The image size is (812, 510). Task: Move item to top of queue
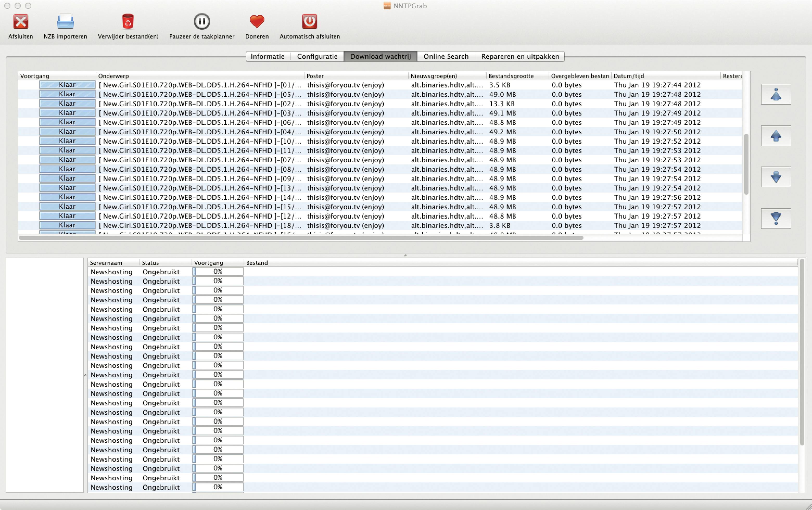click(x=776, y=94)
